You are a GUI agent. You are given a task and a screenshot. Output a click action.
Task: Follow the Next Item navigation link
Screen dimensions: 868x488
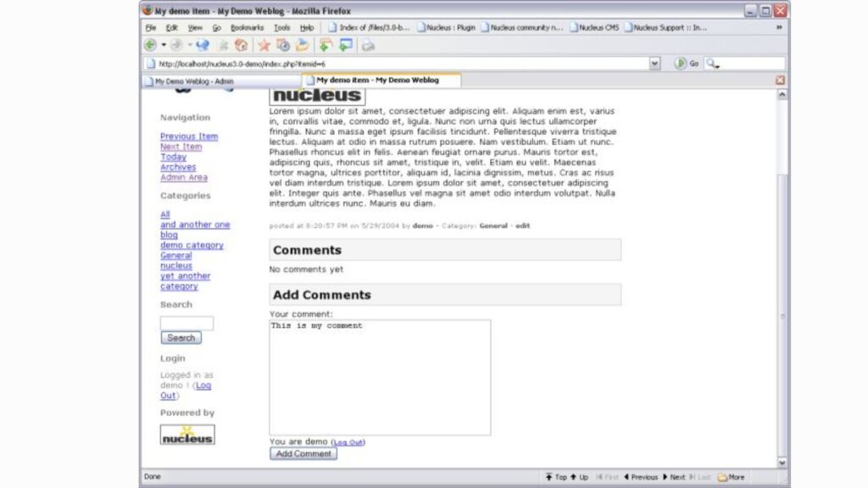pos(181,147)
